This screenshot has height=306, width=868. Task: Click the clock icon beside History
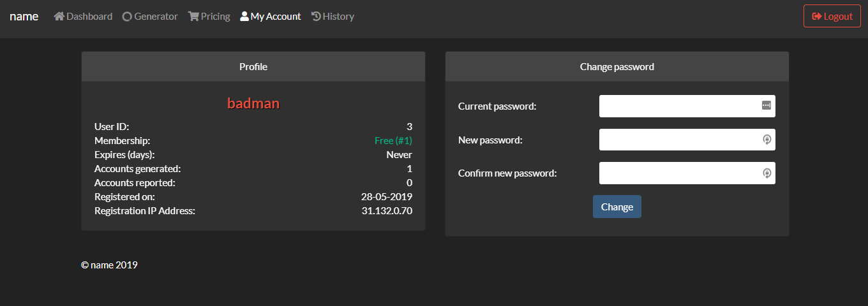[316, 17]
